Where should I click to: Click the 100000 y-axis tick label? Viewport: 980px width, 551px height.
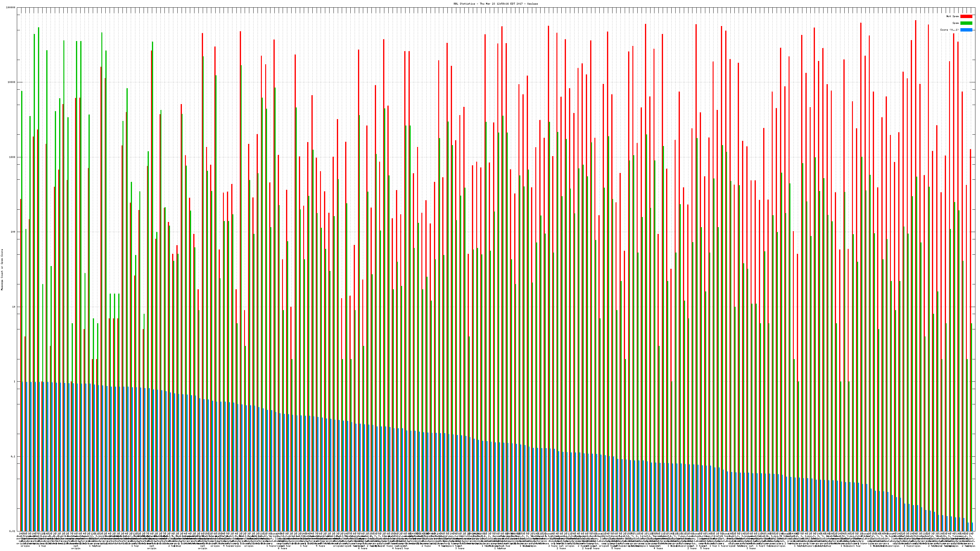(x=11, y=8)
